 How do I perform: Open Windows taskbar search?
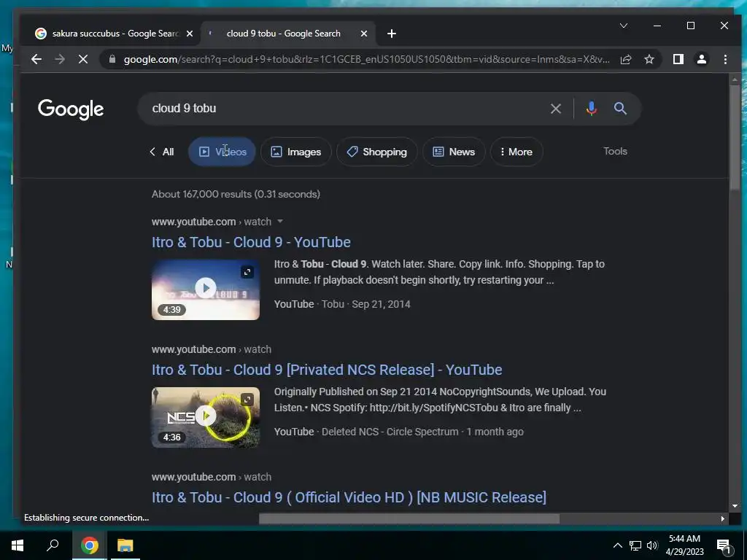click(53, 545)
